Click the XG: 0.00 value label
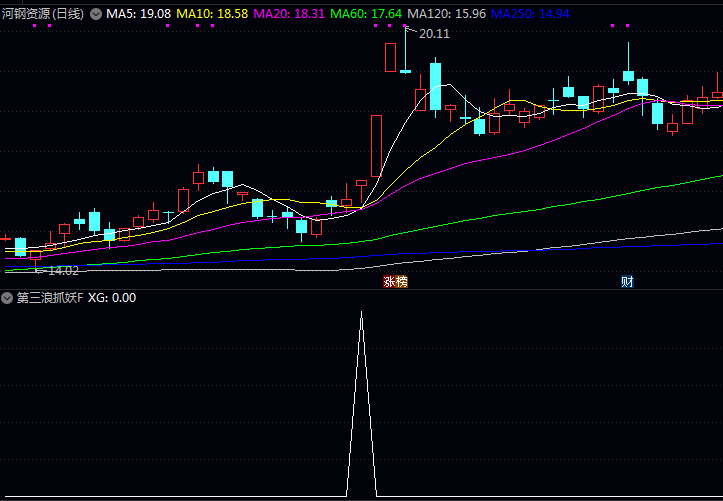 [112, 297]
